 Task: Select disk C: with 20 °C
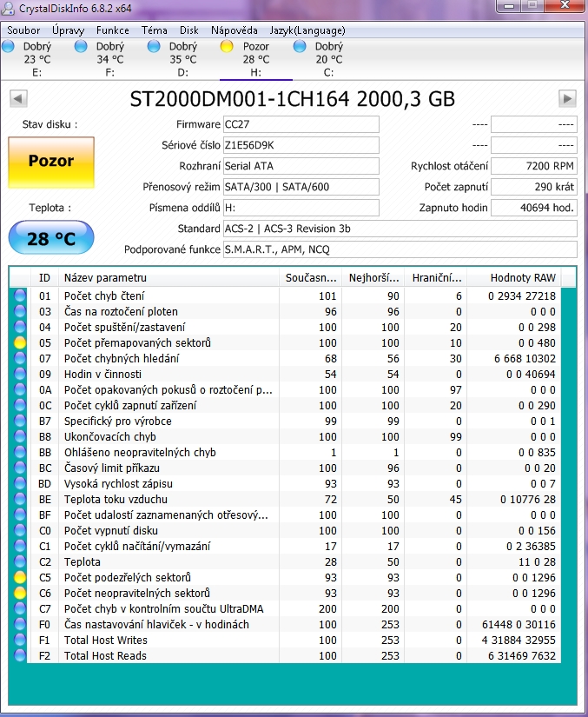click(328, 59)
